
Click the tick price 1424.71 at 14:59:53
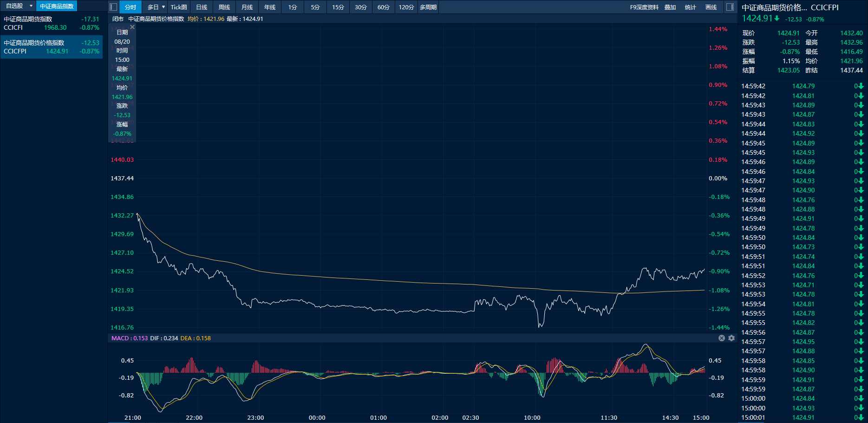[803, 285]
